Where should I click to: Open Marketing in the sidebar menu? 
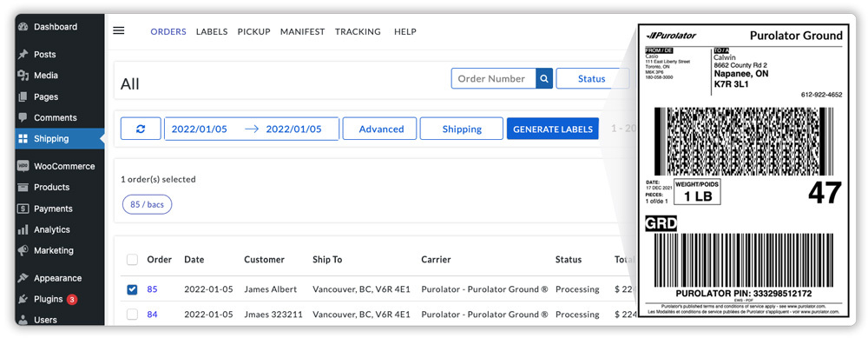point(54,250)
